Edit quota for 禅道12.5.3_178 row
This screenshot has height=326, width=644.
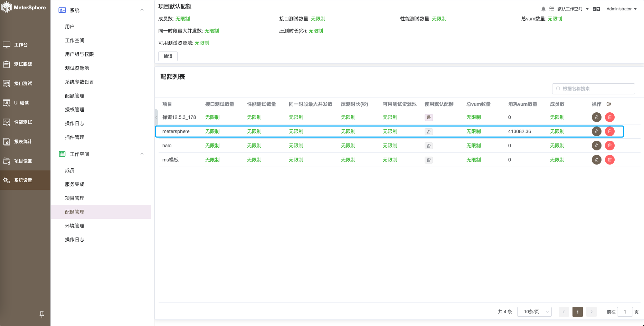click(597, 117)
